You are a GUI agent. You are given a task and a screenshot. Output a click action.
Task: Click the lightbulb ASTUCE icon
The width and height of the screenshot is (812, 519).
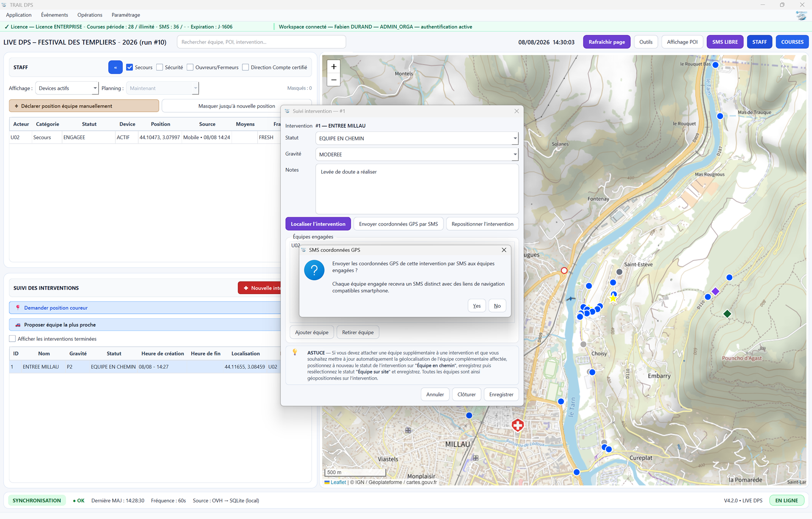pyautogui.click(x=295, y=352)
